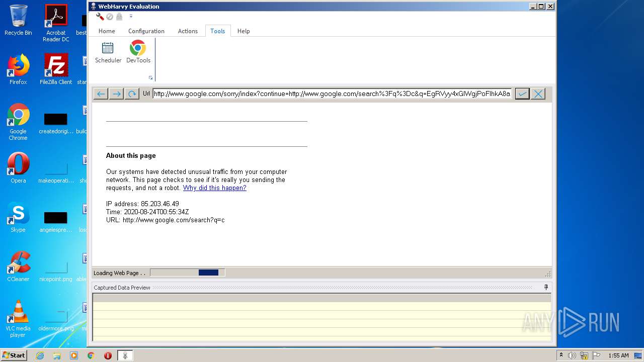
Task: Open Google Chrome desktop shortcut
Action: pyautogui.click(x=18, y=122)
